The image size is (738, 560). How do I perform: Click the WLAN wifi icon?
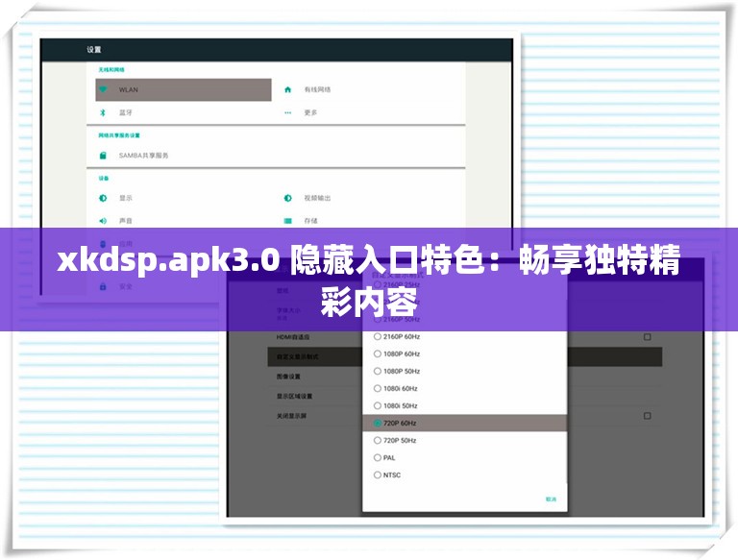click(103, 89)
